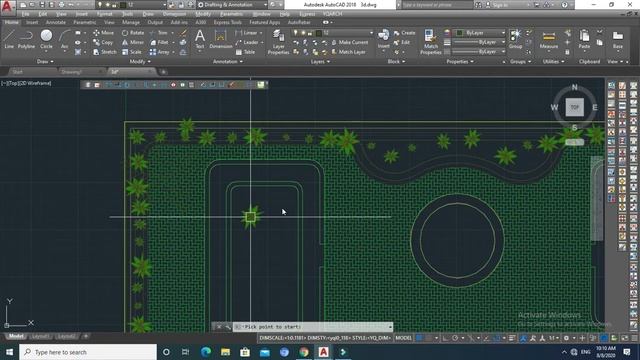Open Layer Properties manager

click(x=278, y=42)
